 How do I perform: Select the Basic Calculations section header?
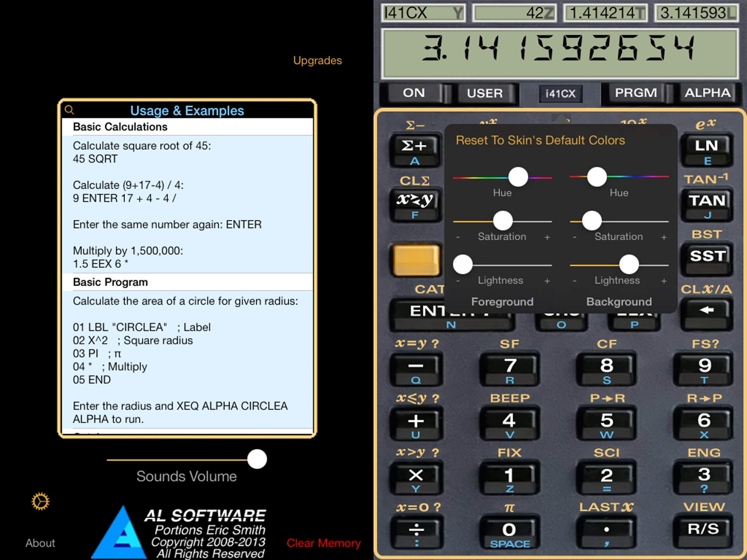(x=187, y=127)
